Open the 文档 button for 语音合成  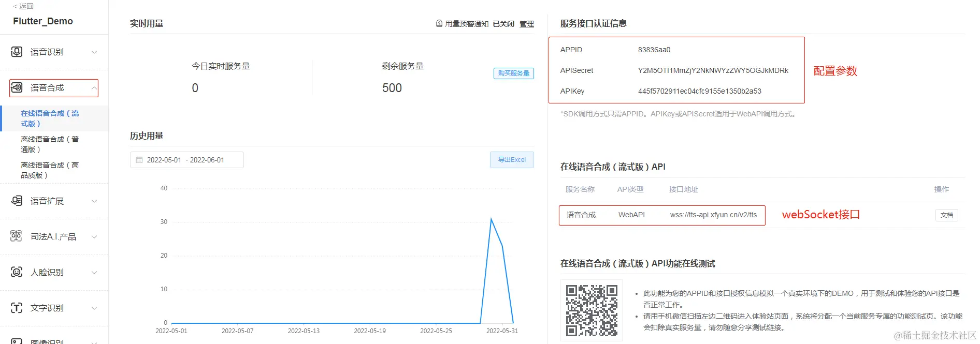point(947,215)
